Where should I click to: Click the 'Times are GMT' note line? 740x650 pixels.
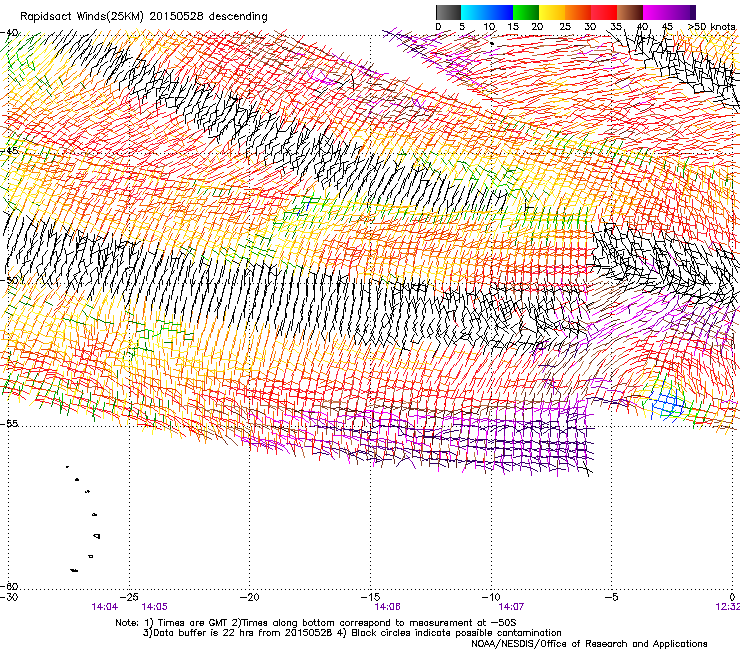[316, 623]
